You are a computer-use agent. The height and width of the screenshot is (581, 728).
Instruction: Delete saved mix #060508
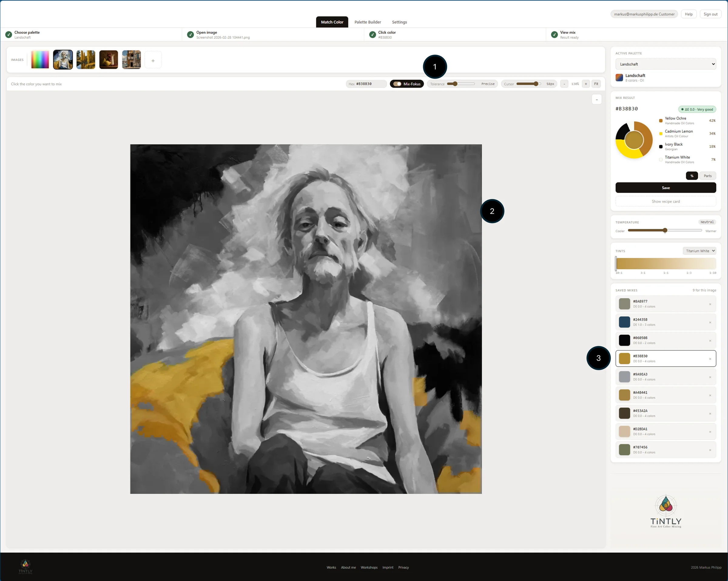[710, 341]
